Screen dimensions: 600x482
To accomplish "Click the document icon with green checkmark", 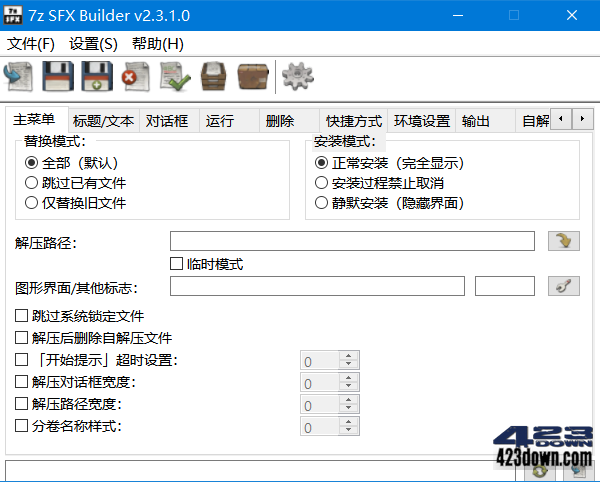I will pyautogui.click(x=174, y=76).
